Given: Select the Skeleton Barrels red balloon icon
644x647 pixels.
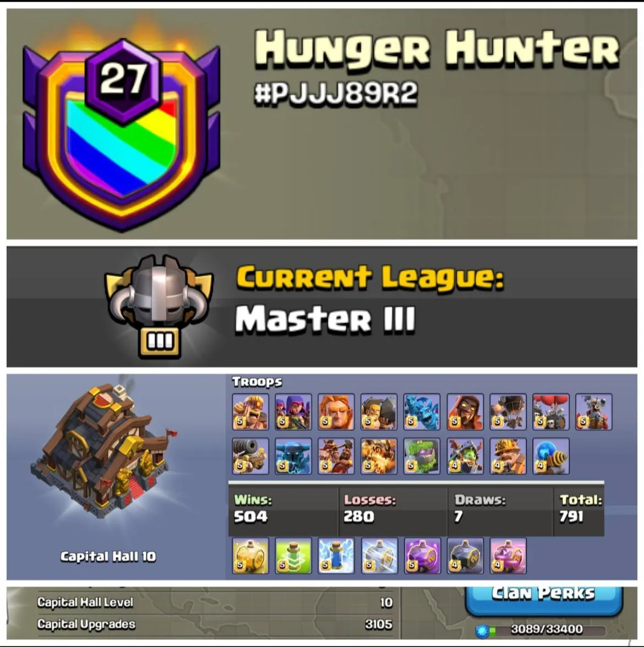Looking at the screenshot, I should tap(551, 412).
